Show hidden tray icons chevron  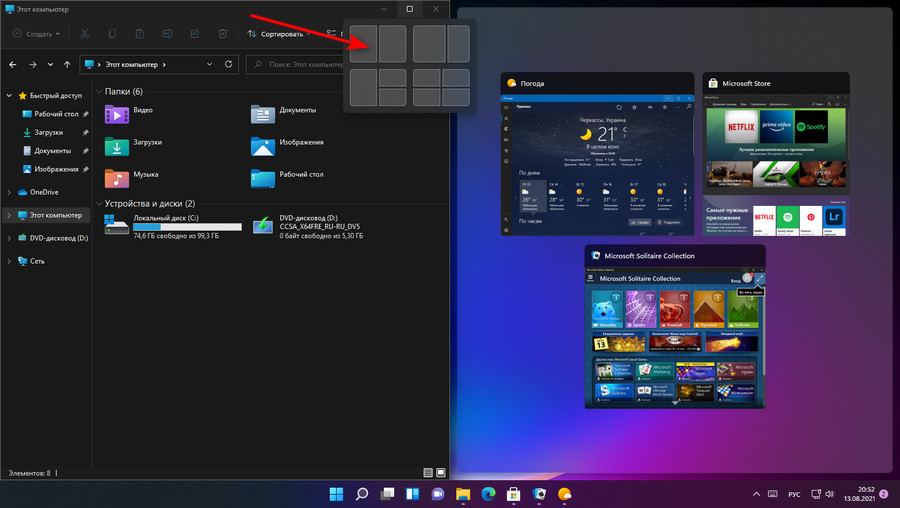point(757,494)
